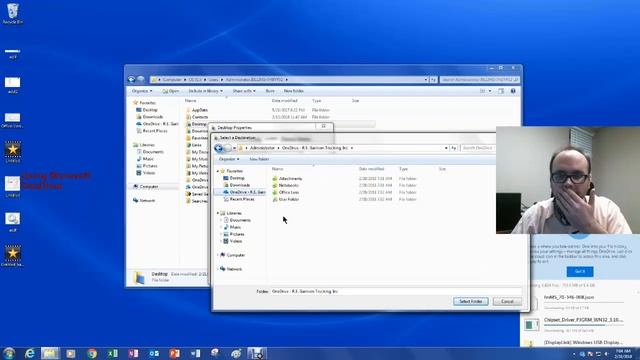Open PowerPoint from taskbar
Image resolution: width=640 pixels, height=360 pixels.
coord(175,353)
